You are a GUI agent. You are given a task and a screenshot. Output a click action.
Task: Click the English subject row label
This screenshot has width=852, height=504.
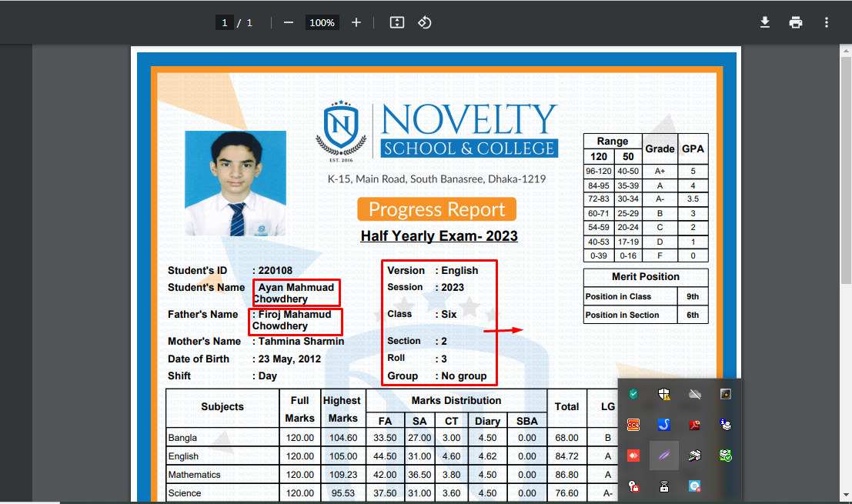[183, 456]
